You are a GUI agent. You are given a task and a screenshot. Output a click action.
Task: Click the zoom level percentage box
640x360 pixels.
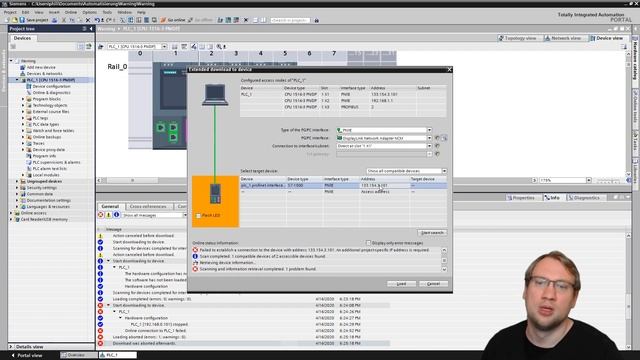point(563,180)
